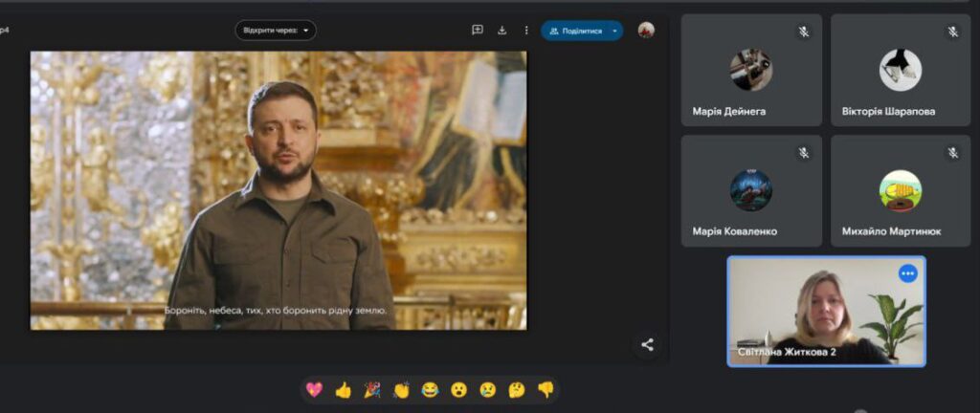
Task: Click the label Світлана Житкова 2
Action: point(787,353)
